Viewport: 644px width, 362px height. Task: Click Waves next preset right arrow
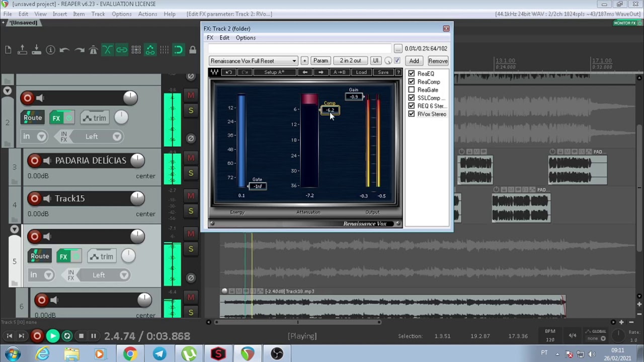click(320, 72)
